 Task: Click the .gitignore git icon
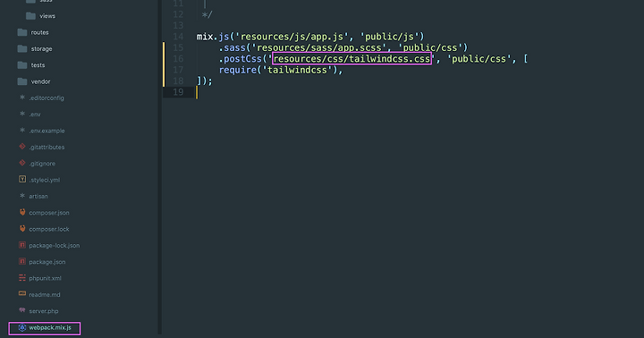point(22,163)
